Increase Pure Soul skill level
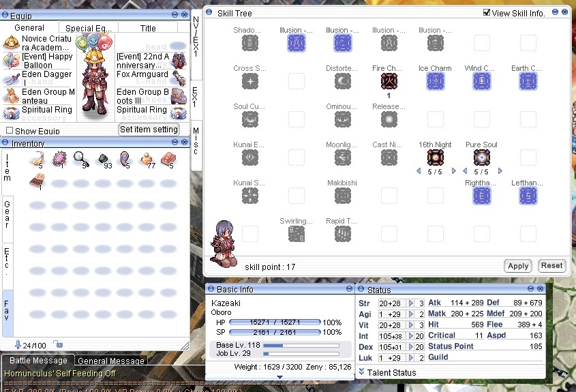Screen dimensions: 576x392 [500, 171]
